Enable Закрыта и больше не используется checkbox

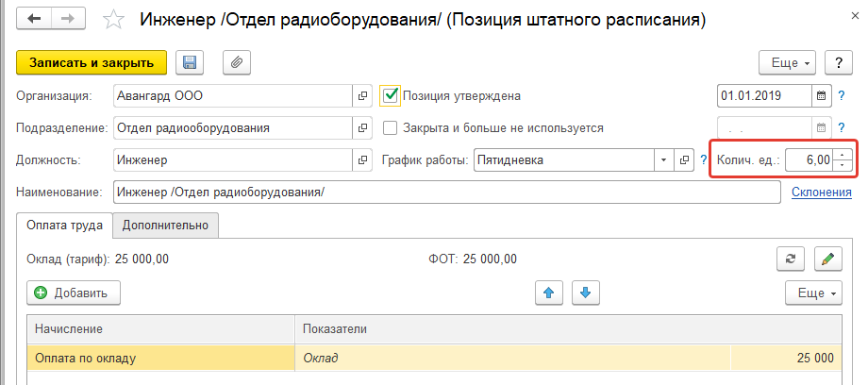[391, 127]
